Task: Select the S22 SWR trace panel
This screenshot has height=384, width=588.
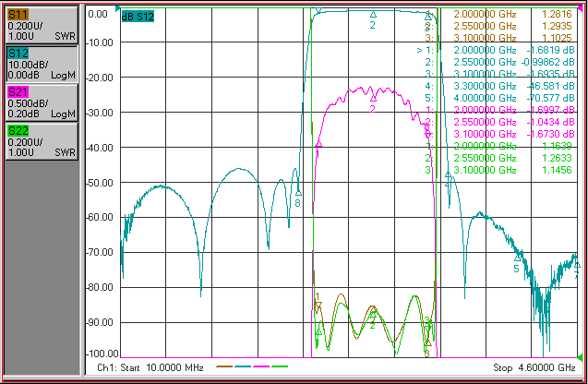Action: tap(42, 142)
